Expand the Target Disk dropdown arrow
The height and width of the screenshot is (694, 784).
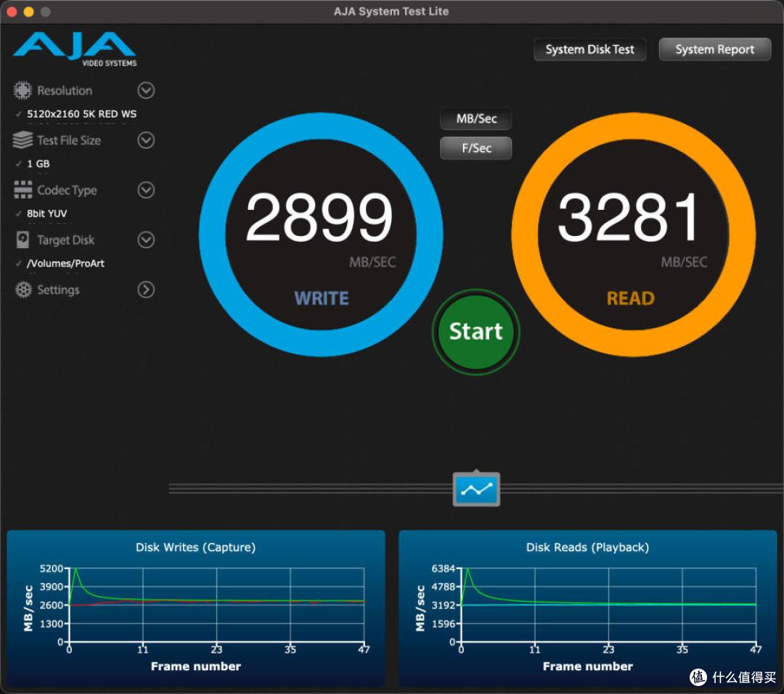[146, 240]
